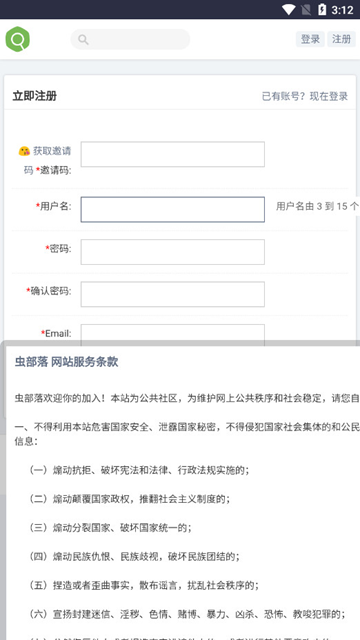Click the 立即注册 panel title
Image resolution: width=360 pixels, height=640 pixels.
tap(35, 96)
